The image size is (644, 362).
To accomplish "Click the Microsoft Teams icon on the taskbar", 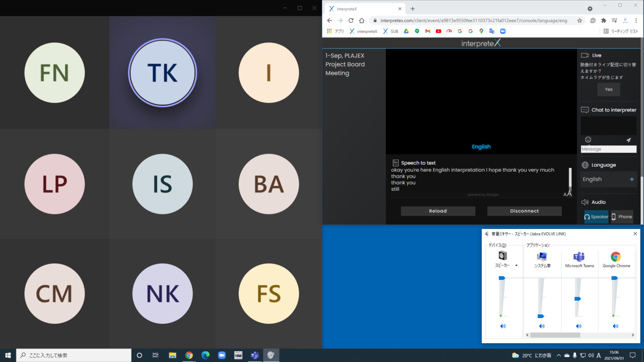I will pos(254,355).
